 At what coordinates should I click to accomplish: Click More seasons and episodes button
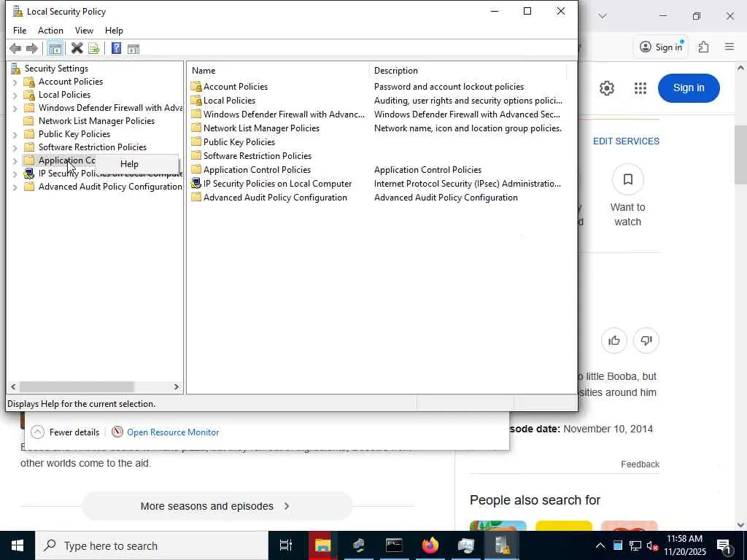pyautogui.click(x=217, y=506)
